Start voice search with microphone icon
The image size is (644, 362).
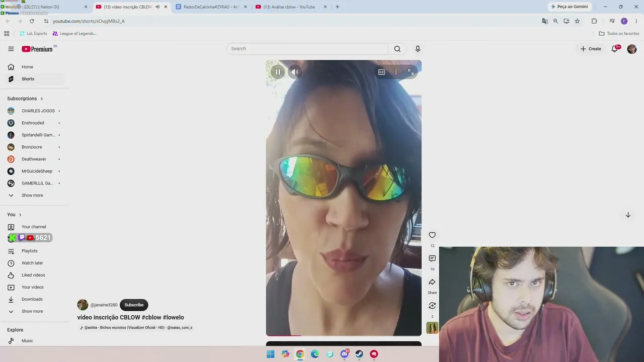click(418, 49)
